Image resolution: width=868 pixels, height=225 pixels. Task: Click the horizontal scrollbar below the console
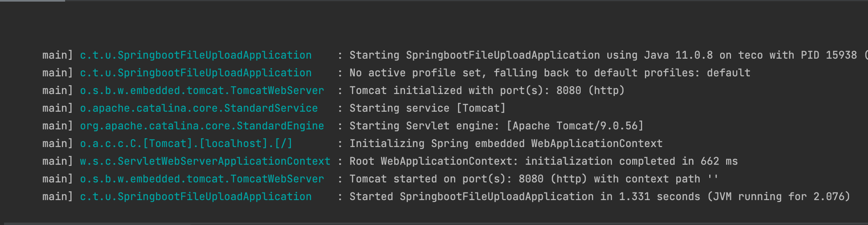click(434, 223)
